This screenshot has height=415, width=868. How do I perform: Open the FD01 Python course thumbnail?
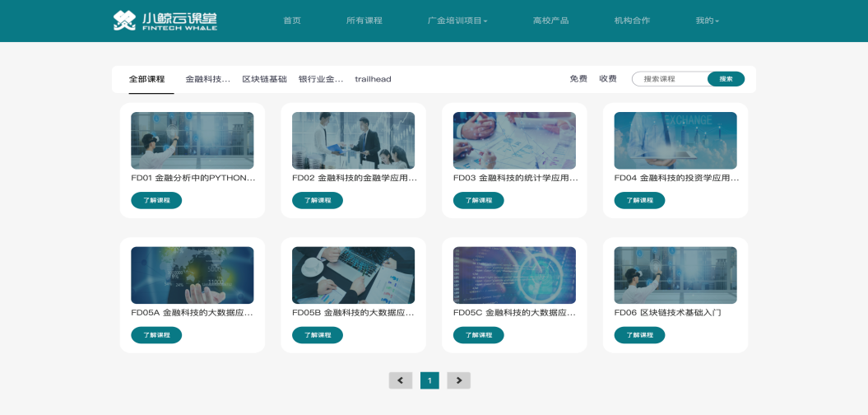coord(192,141)
